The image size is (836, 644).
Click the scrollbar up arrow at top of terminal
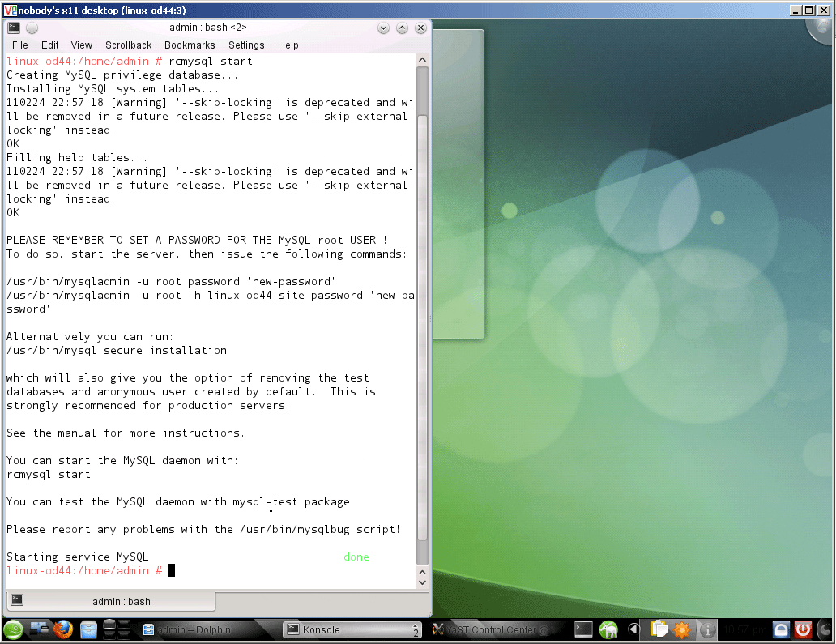pyautogui.click(x=422, y=60)
